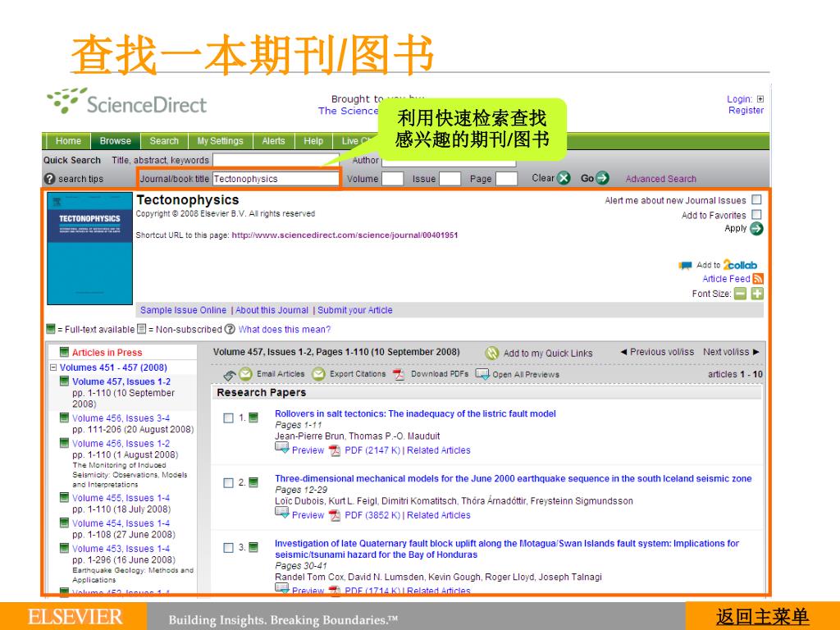Image resolution: width=840 pixels, height=630 pixels.
Task: Click the Title, abstract, keywords search field
Action: pos(276,160)
